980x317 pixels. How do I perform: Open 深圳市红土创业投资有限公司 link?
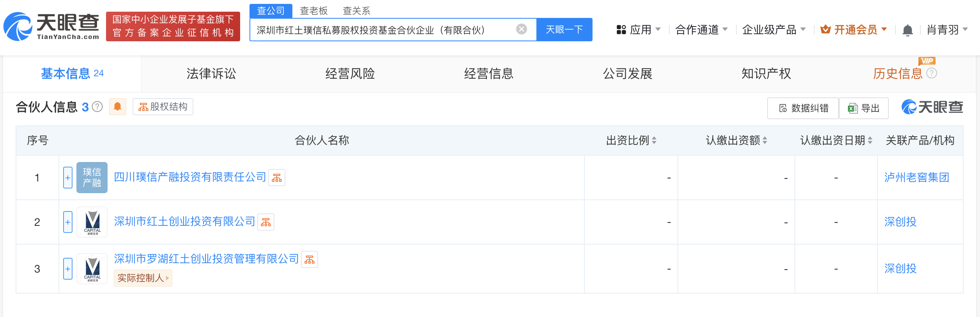point(184,222)
